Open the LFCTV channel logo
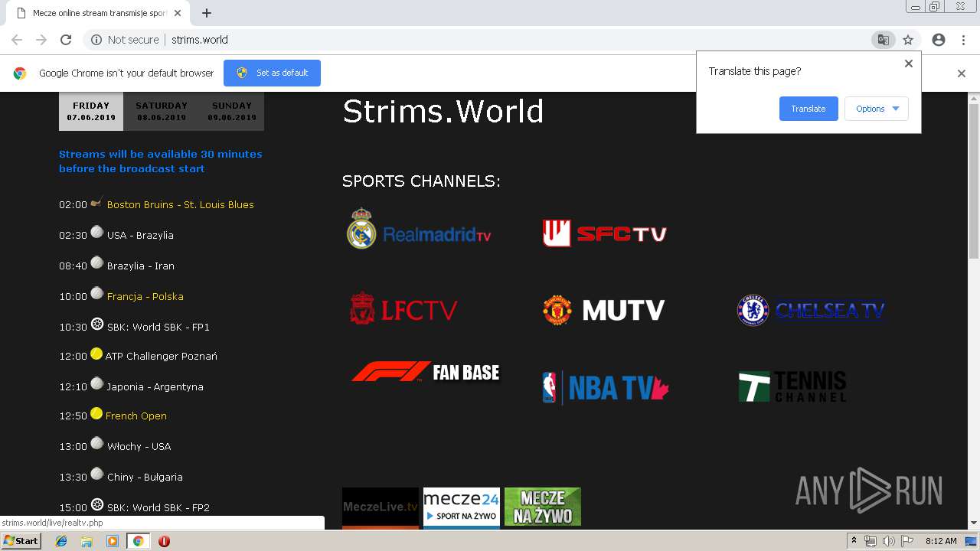Screen dimensions: 980x551 [x=403, y=309]
